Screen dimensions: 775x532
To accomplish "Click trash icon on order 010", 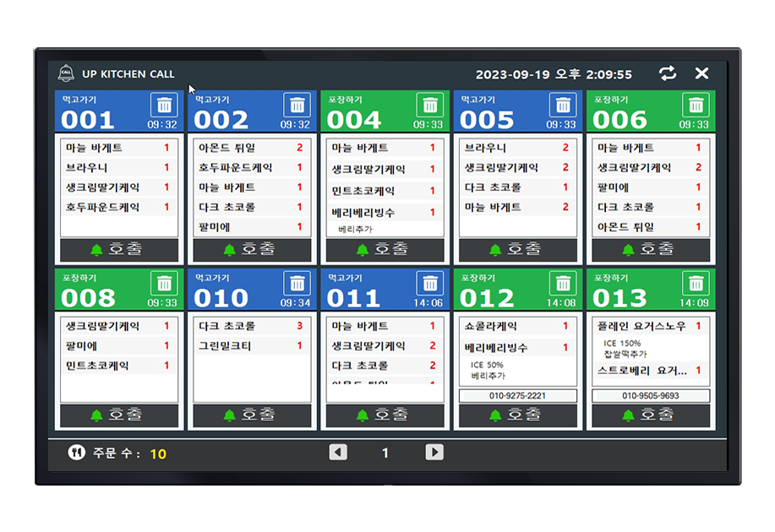I will tap(297, 284).
